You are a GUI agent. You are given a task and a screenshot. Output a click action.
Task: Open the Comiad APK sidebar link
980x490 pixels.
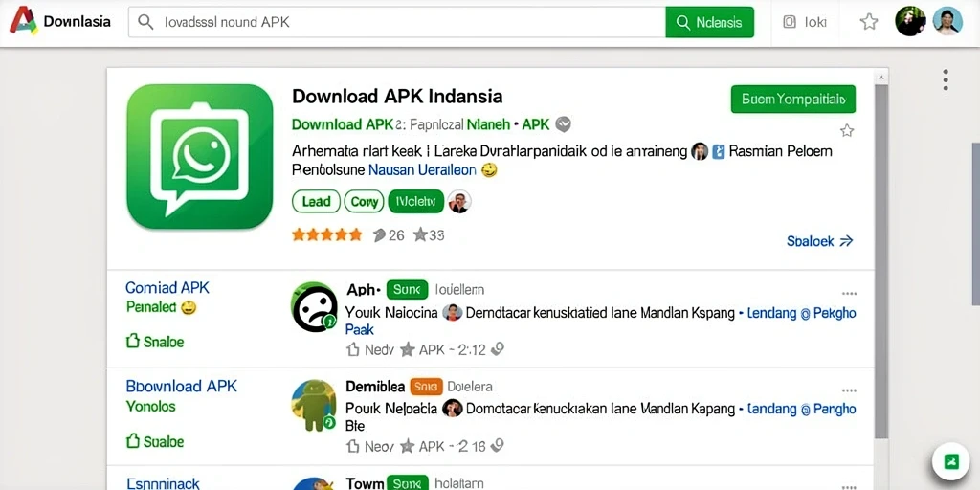(x=167, y=287)
